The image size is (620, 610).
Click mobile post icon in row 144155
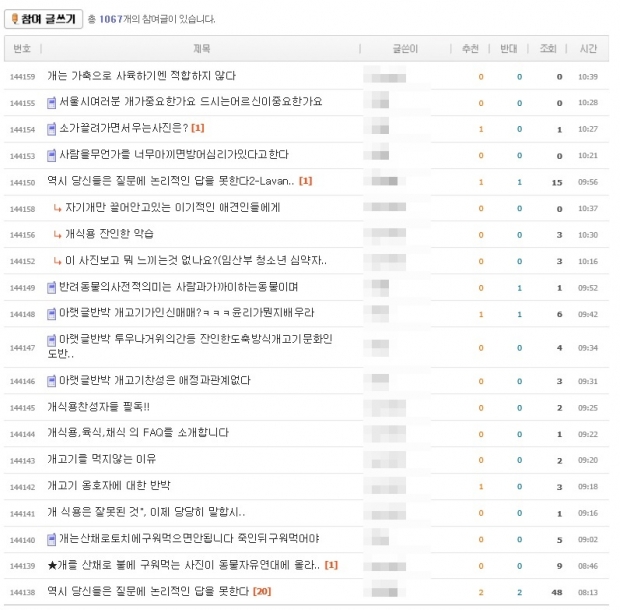pyautogui.click(x=51, y=103)
